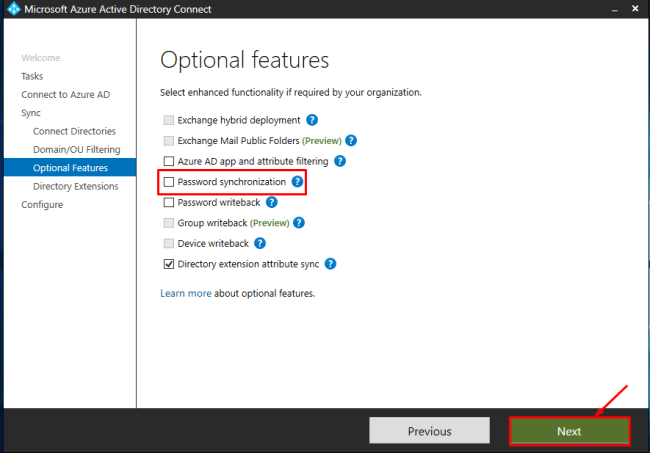Go to the Tasks step
Image resolution: width=650 pixels, height=453 pixels.
pos(32,76)
